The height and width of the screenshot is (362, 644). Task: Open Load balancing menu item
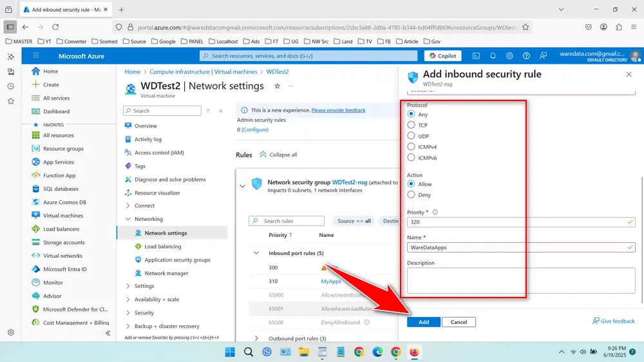pyautogui.click(x=163, y=247)
